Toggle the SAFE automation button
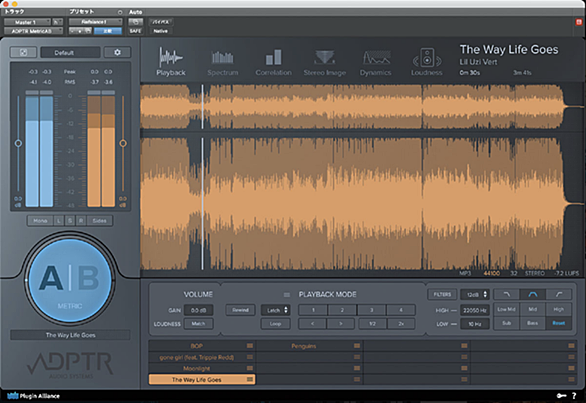Viewport: 586px width, 403px height. [x=136, y=31]
